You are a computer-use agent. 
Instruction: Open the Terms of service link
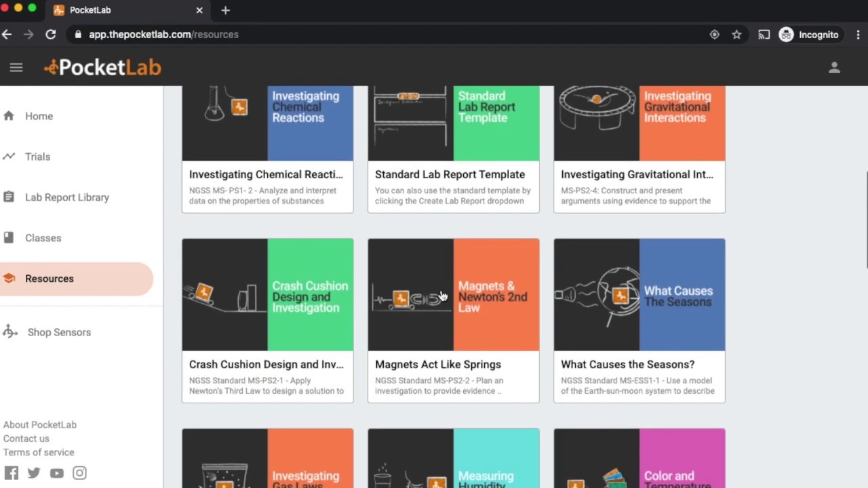(39, 452)
